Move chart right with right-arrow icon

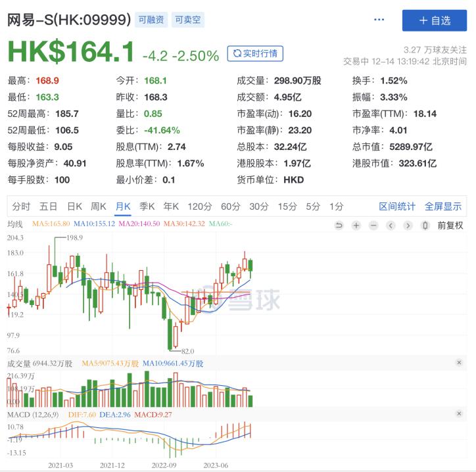pyautogui.click(x=408, y=225)
